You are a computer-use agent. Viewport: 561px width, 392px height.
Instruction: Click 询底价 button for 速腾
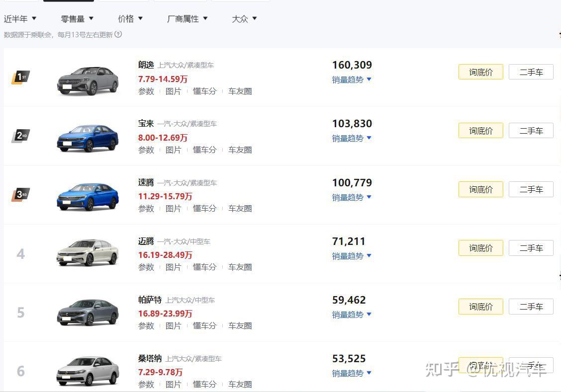click(480, 189)
